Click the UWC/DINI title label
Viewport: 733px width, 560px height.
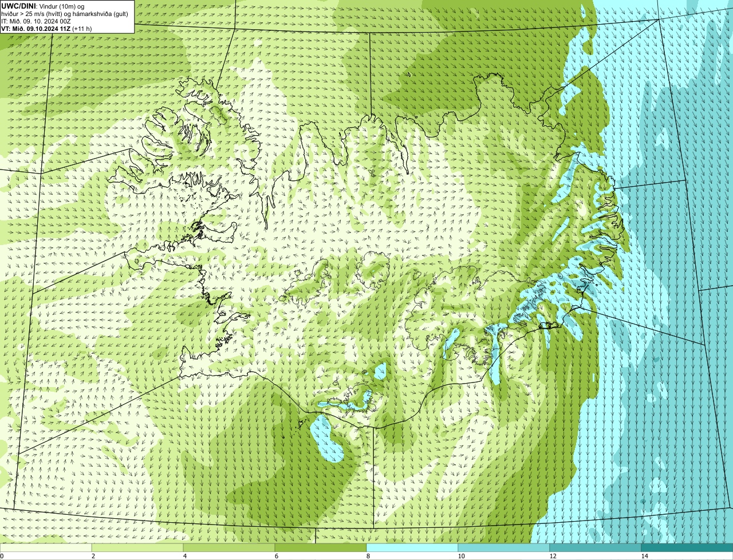click(19, 6)
